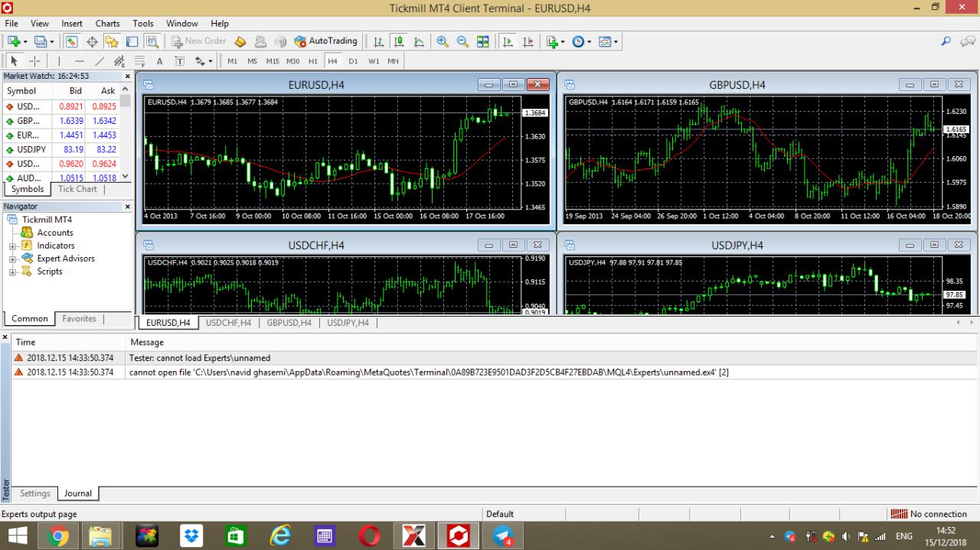Toggle the Market Watch window icon

72,41
